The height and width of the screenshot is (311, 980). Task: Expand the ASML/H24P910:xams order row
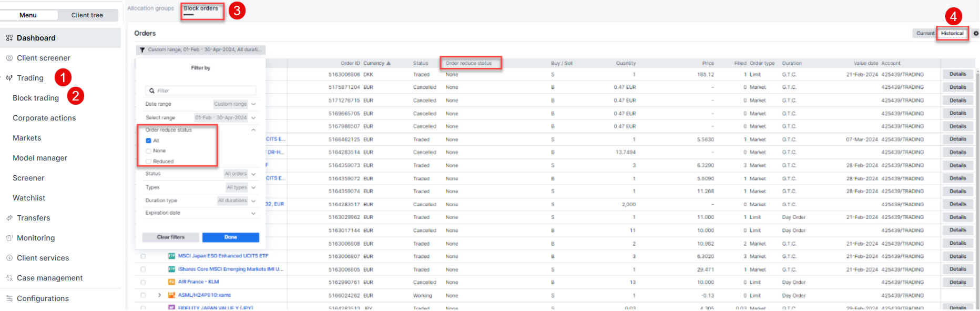[x=159, y=295]
